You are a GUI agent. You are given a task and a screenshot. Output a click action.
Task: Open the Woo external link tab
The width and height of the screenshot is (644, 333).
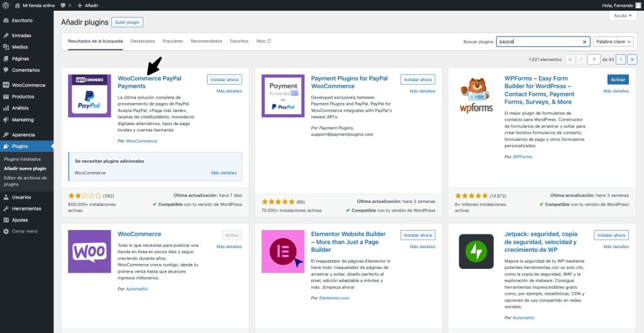click(264, 41)
